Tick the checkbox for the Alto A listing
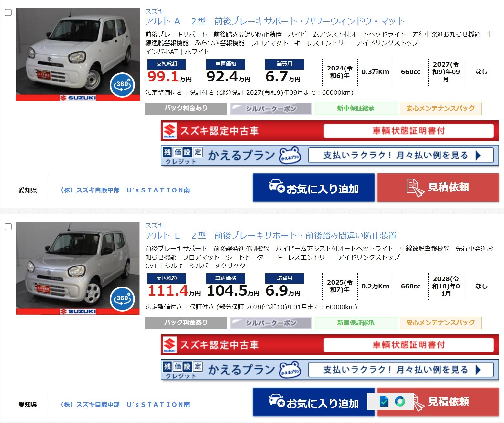This screenshot has height=423, width=504. click(8, 13)
